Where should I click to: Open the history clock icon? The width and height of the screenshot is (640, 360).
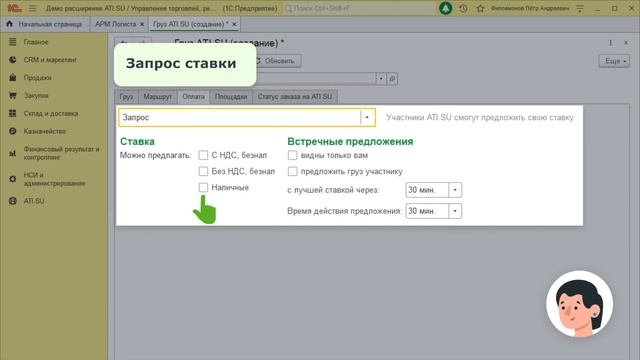(x=463, y=8)
